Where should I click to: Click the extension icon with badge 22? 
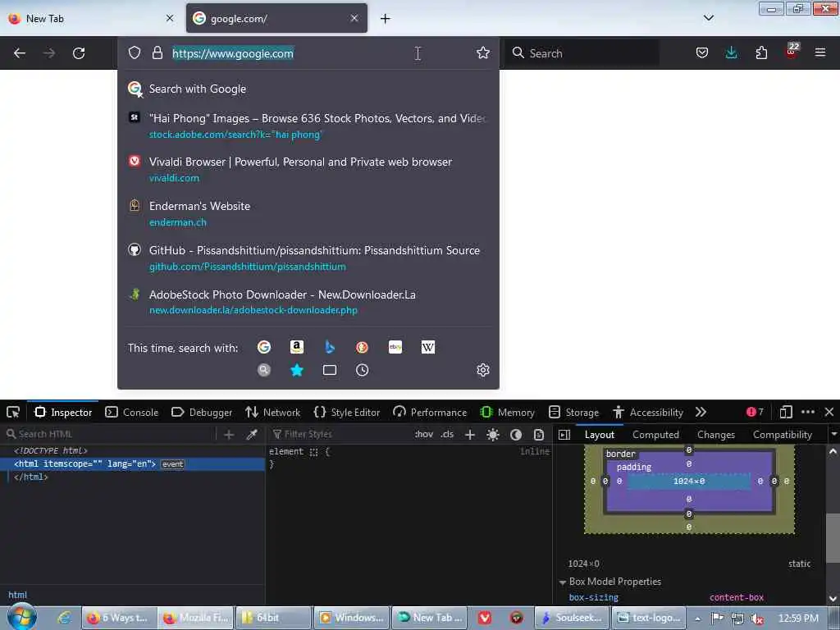click(792, 51)
